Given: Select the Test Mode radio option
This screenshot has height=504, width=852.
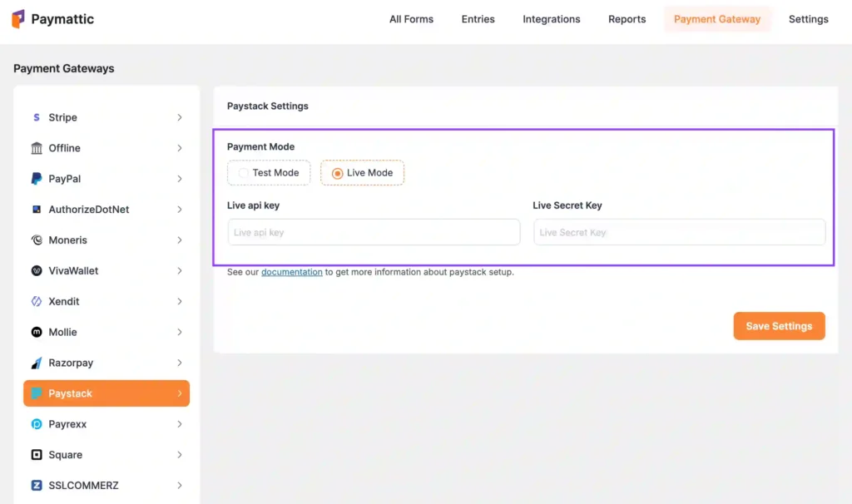Looking at the screenshot, I should click(x=269, y=173).
